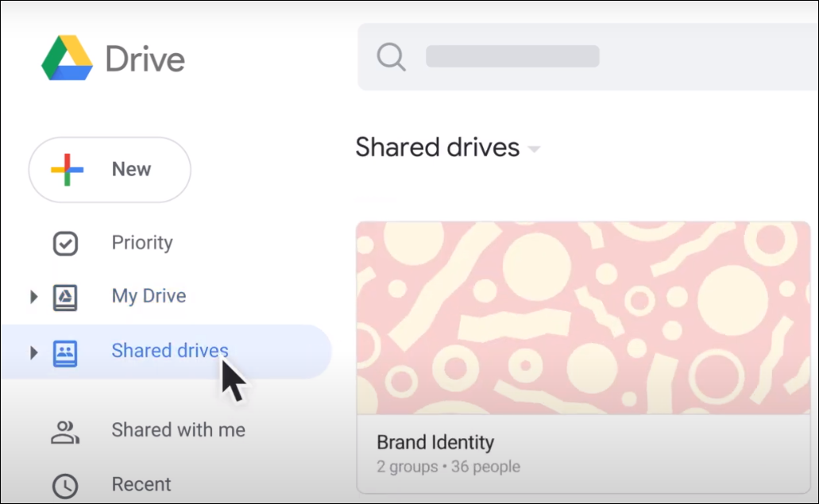Select the Shared drives sidebar icon
The width and height of the screenshot is (819, 504).
[65, 352]
